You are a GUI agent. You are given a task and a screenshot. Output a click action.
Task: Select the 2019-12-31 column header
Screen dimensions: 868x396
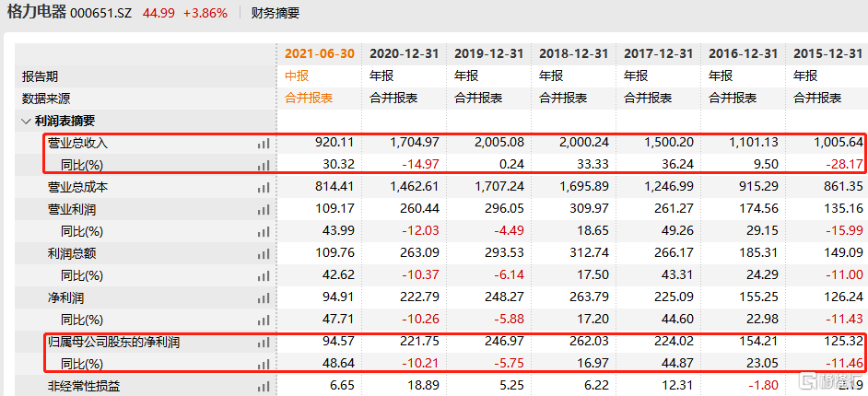[x=488, y=53]
